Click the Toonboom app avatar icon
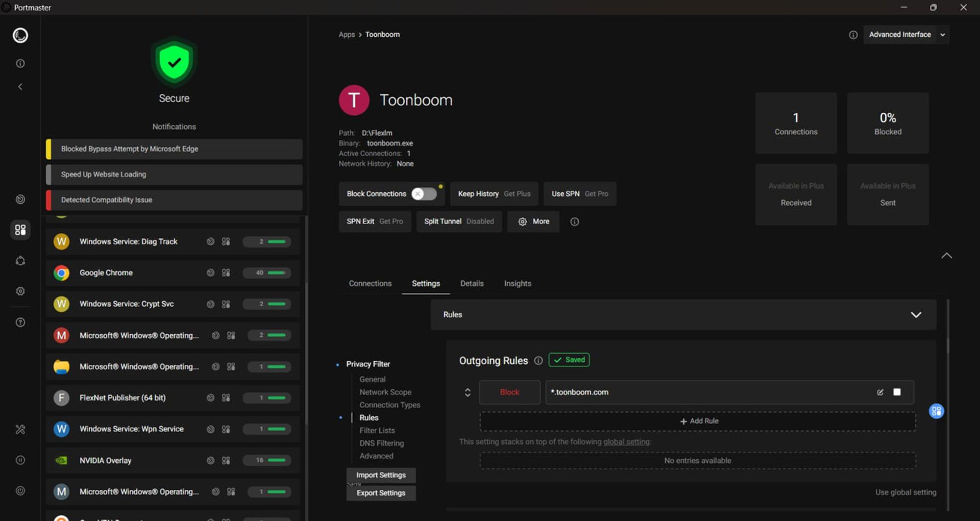This screenshot has height=521, width=980. [354, 100]
